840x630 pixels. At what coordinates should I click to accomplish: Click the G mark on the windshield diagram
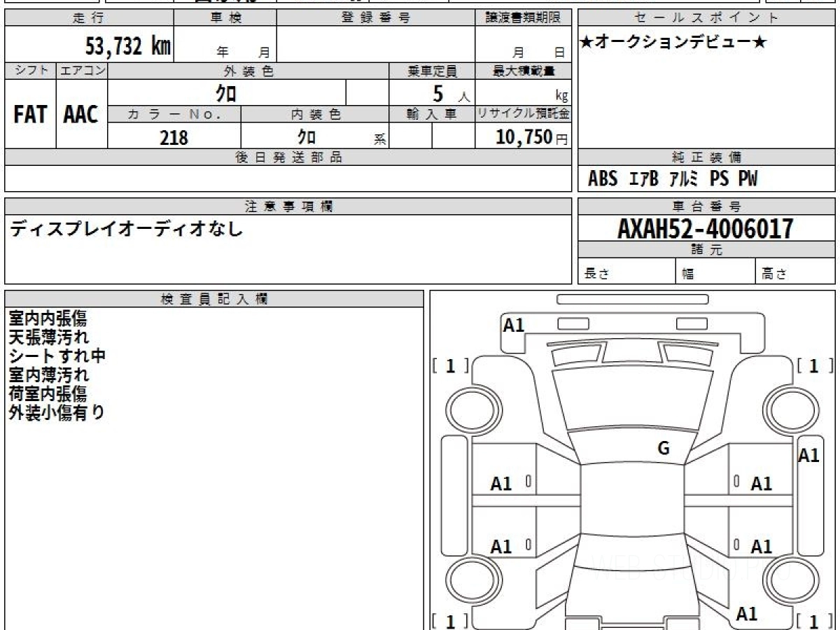(664, 449)
